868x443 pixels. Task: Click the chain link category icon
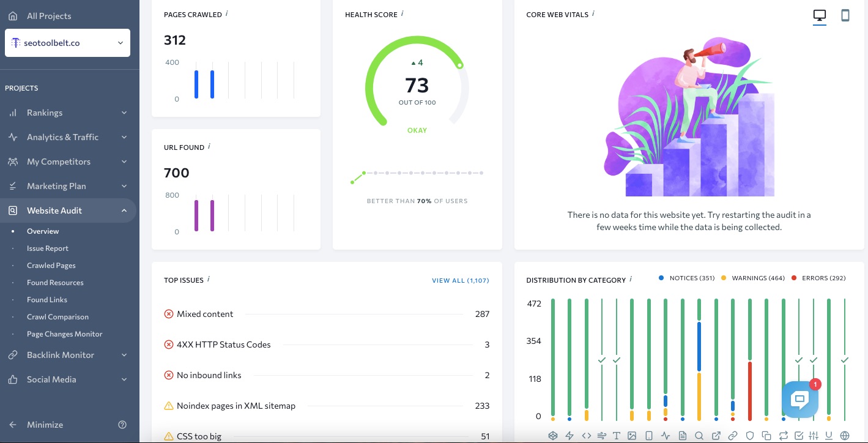[733, 436]
